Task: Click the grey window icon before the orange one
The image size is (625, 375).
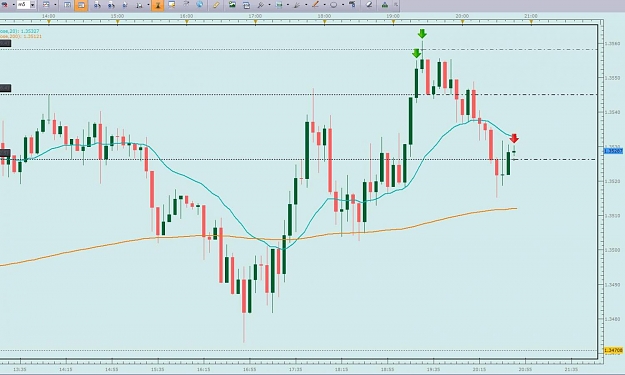Action: (x=67, y=5)
